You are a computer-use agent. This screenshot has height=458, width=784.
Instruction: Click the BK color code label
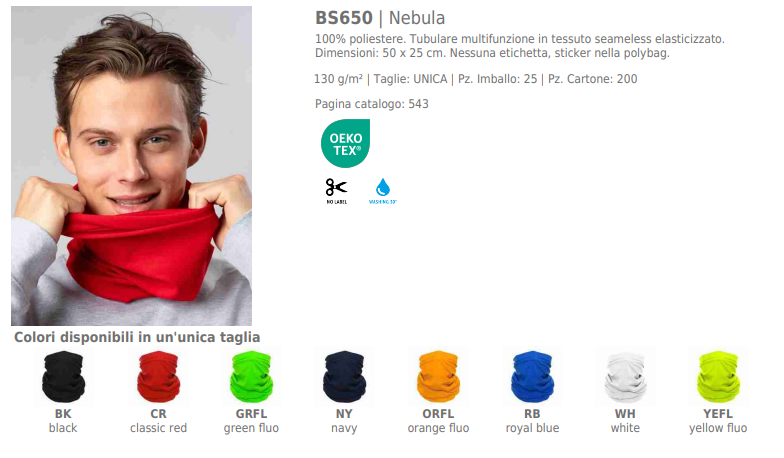[63, 414]
